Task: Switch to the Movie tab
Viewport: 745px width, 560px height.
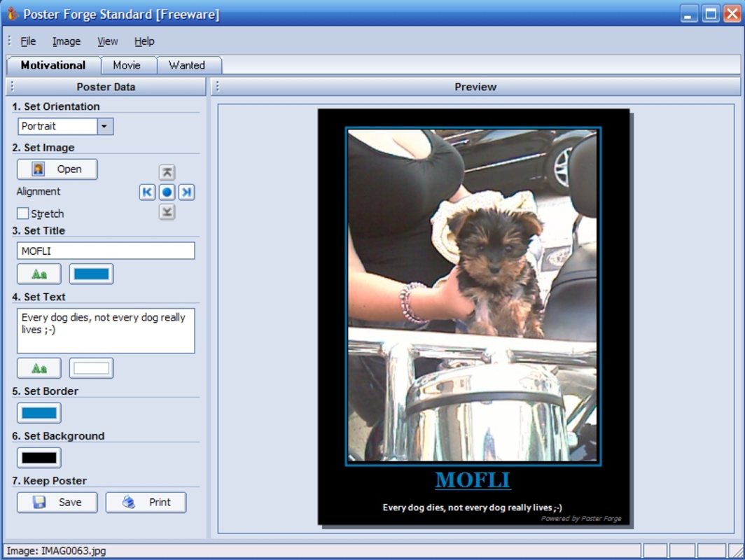Action: pos(129,65)
